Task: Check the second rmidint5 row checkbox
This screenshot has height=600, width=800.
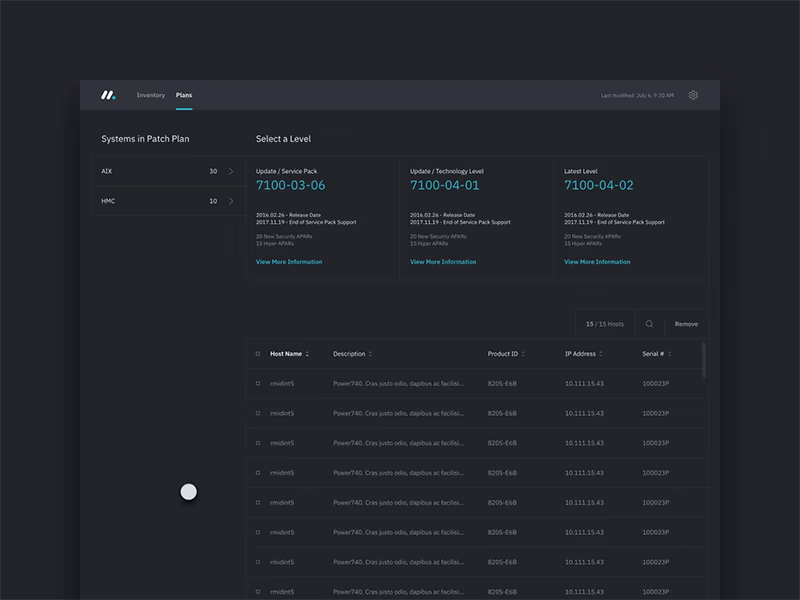Action: pos(258,413)
